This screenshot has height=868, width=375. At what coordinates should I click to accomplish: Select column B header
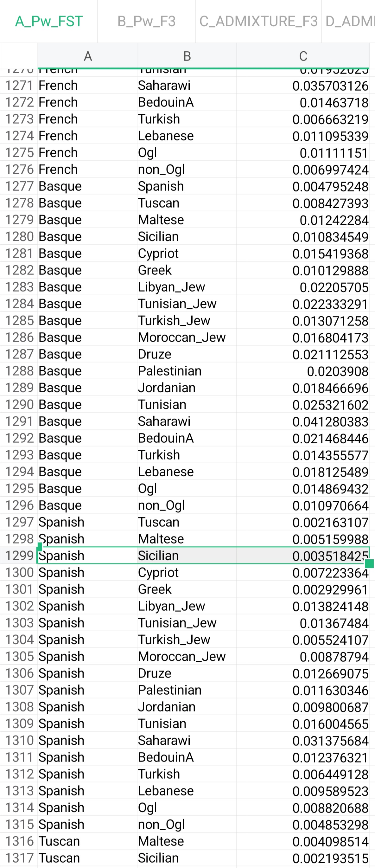[187, 56]
